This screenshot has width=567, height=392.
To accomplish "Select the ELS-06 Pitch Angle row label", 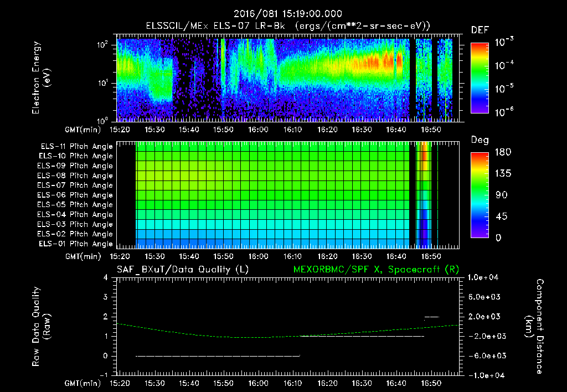I will click(x=75, y=195).
